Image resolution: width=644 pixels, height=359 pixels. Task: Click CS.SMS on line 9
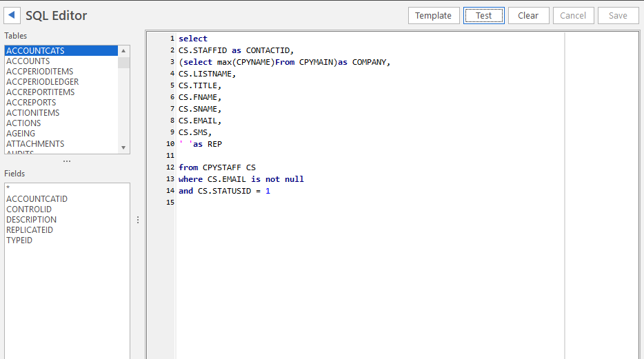193,132
